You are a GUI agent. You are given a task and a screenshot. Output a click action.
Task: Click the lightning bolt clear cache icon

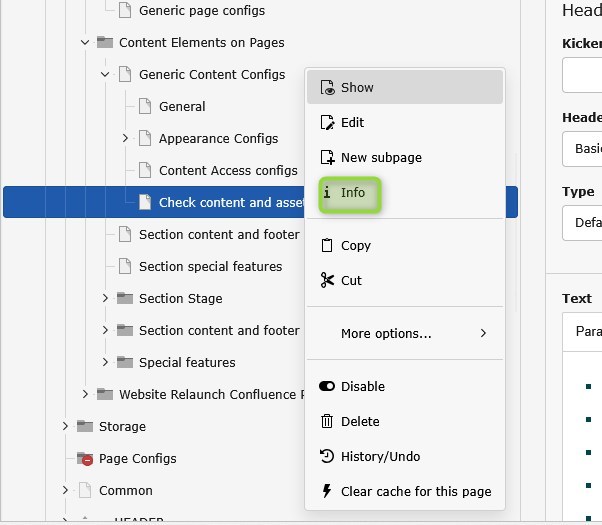(326, 491)
